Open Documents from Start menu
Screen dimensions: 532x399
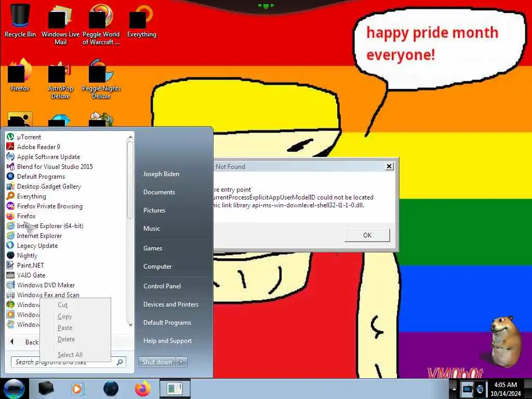(159, 192)
